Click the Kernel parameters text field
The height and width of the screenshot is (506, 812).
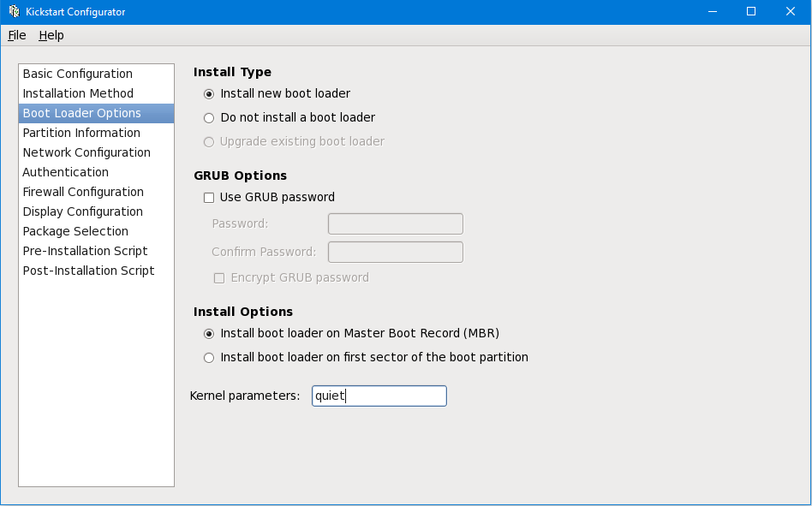[379, 396]
